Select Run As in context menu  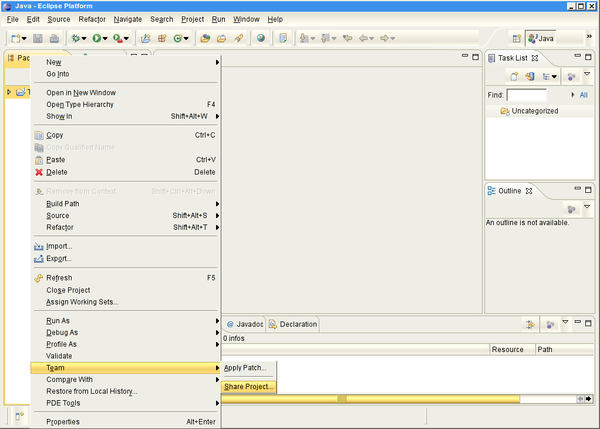(126, 321)
